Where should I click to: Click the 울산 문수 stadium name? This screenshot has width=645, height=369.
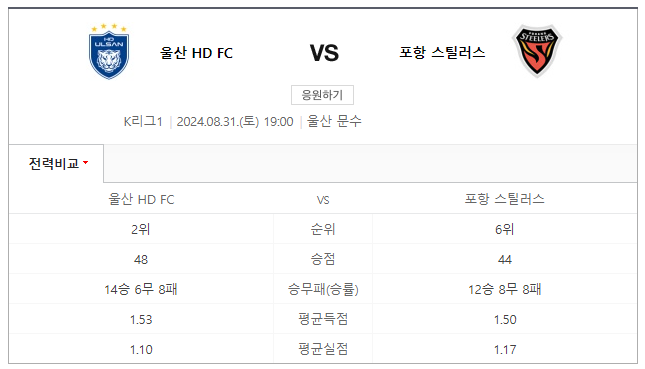coord(334,121)
